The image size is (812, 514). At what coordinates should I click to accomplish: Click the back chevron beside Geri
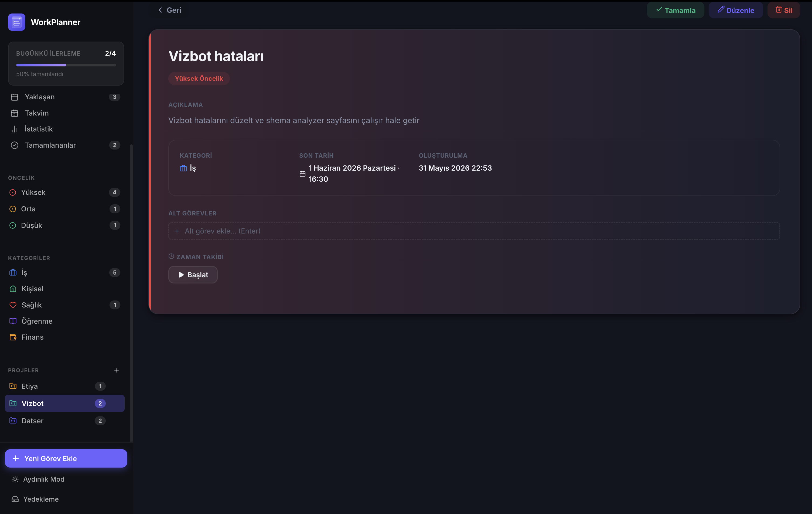tap(160, 10)
